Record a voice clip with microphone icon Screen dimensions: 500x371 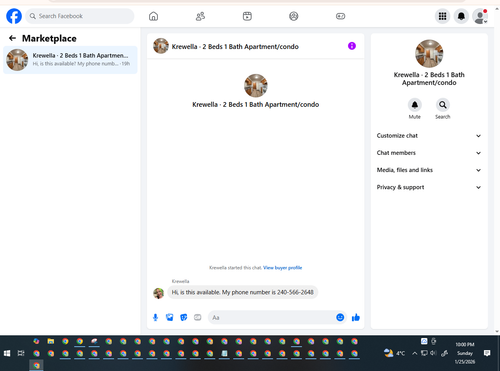(155, 317)
